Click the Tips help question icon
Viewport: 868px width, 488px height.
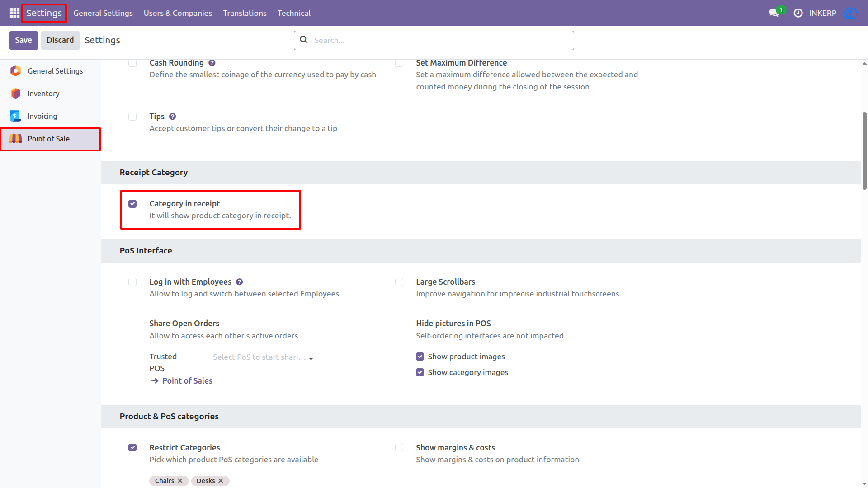coord(172,117)
